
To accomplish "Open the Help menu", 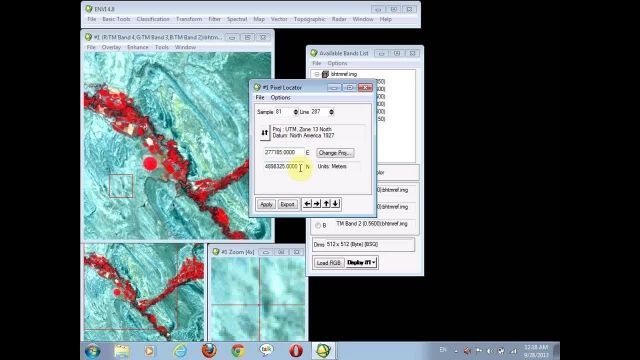I will (386, 19).
